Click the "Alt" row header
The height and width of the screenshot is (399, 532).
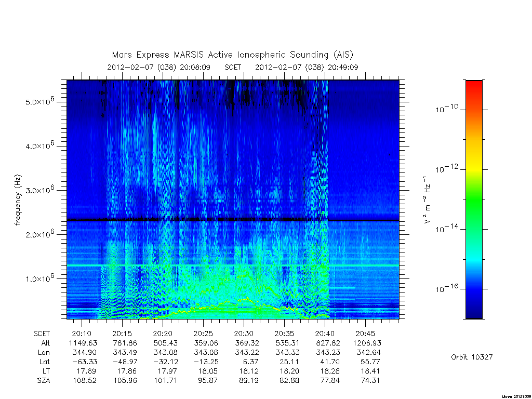[45, 343]
